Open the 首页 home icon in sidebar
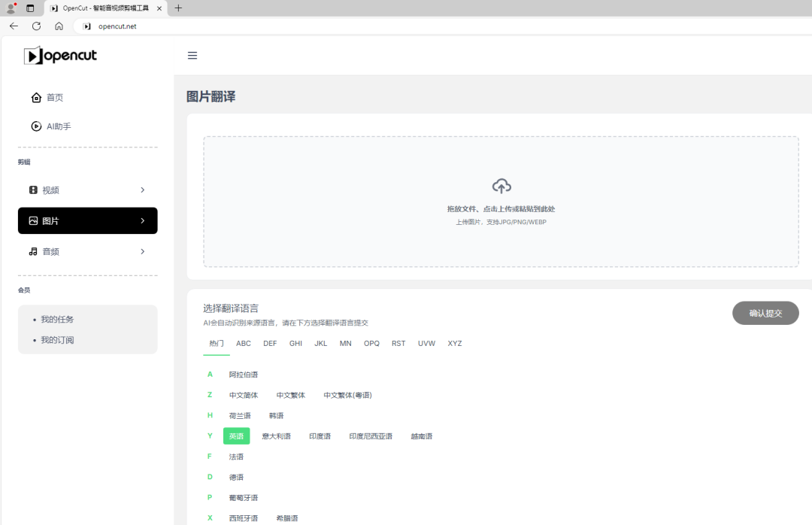The image size is (812, 525). coord(36,97)
